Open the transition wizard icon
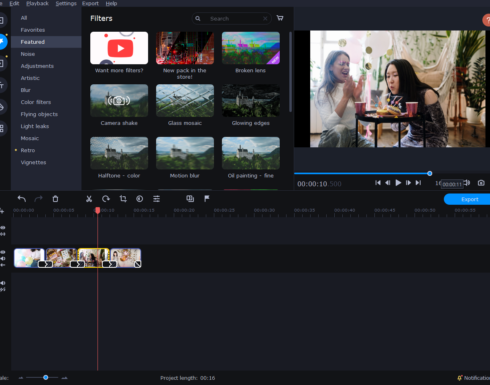490x385 pixels. pos(190,199)
